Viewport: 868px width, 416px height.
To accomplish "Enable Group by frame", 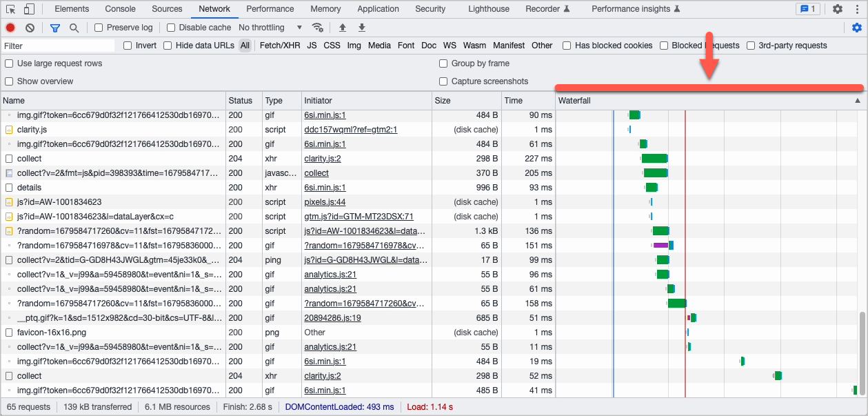I will click(444, 63).
